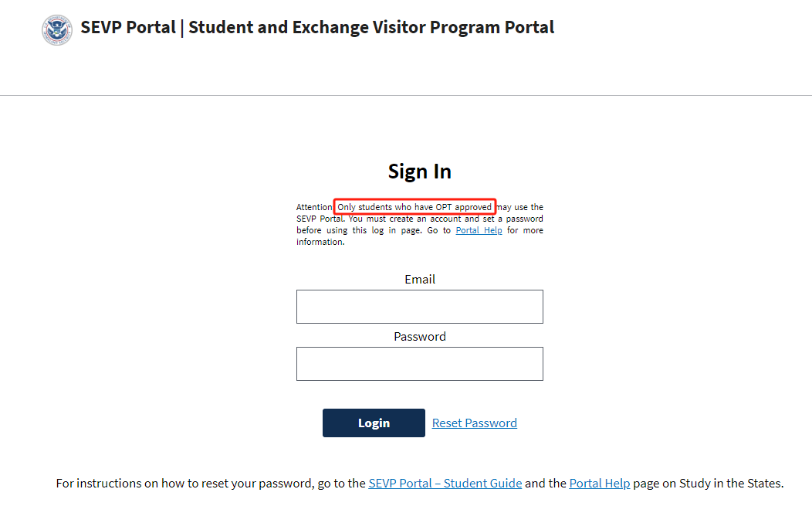
Task: Open the Reset Password link
Action: (x=475, y=423)
